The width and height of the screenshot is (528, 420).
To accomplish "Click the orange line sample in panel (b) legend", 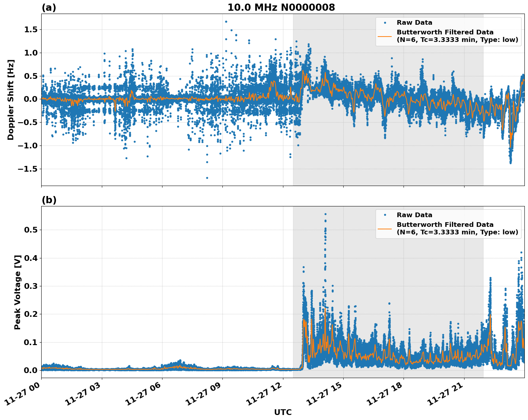I will click(385, 228).
